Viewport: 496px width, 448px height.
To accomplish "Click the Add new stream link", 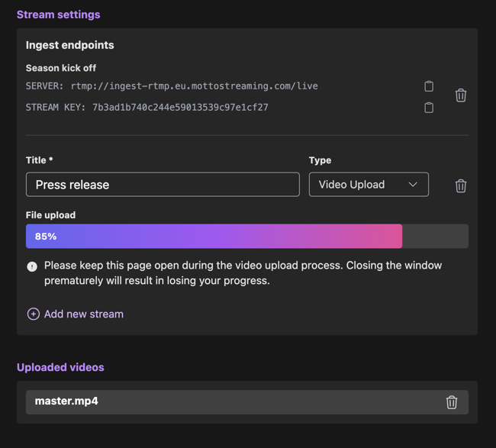I will click(83, 314).
